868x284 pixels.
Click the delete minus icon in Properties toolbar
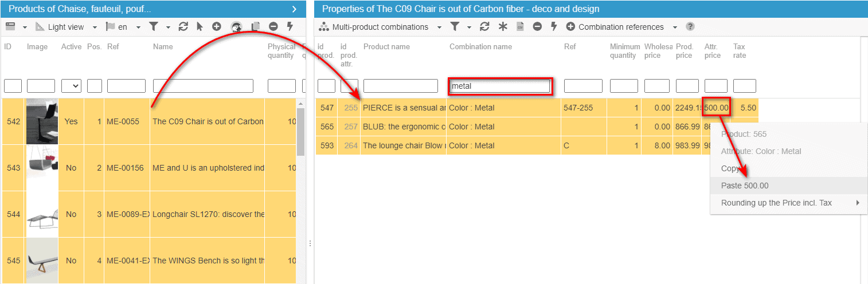click(x=537, y=27)
